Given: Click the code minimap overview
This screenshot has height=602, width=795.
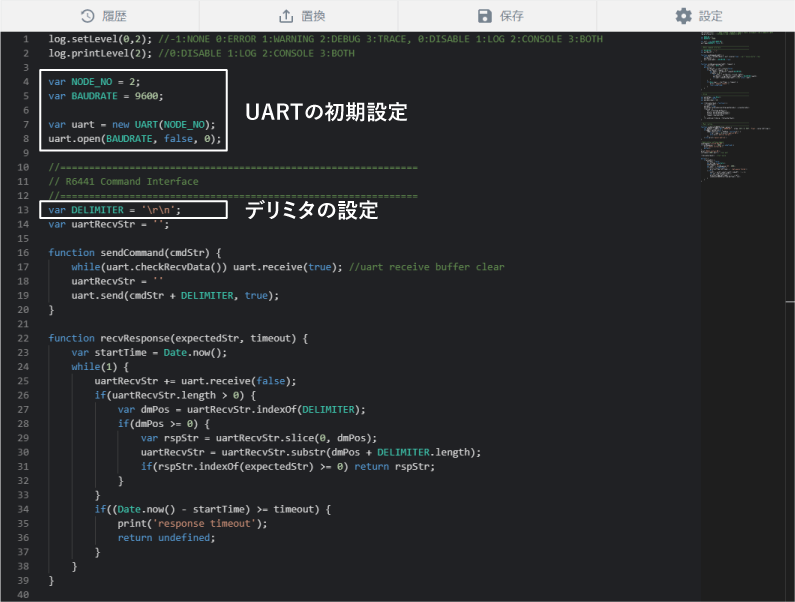Looking at the screenshot, I should [x=735, y=107].
